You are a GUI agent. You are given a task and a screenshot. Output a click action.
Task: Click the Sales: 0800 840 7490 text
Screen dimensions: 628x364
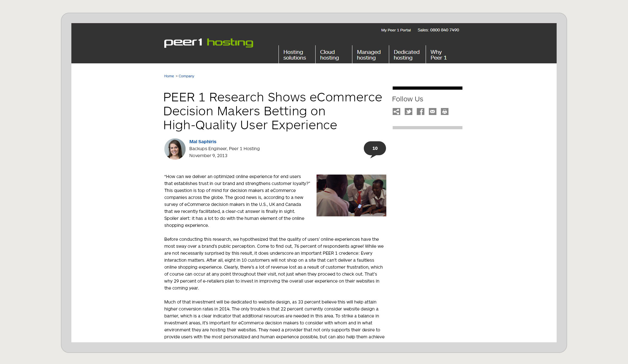pyautogui.click(x=438, y=30)
